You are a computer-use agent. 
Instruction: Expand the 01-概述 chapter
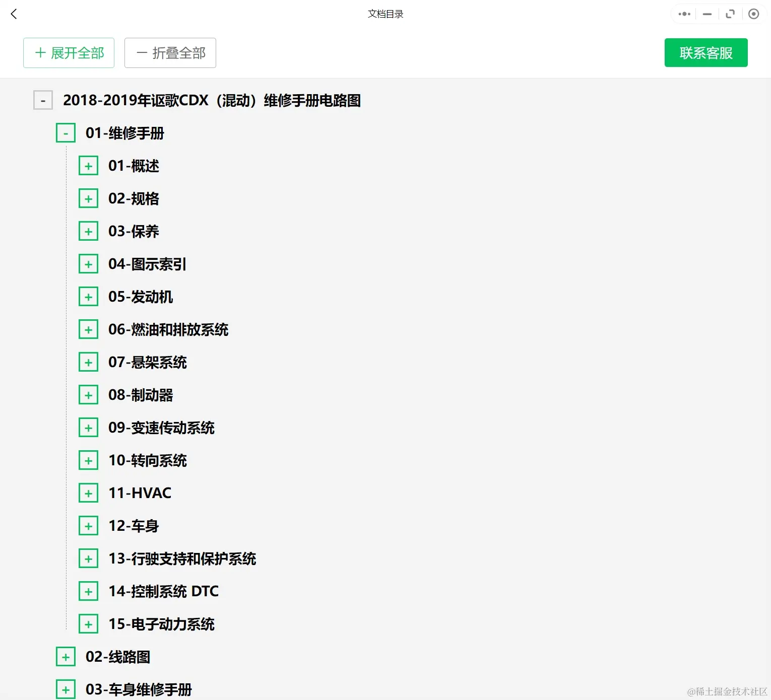click(89, 165)
